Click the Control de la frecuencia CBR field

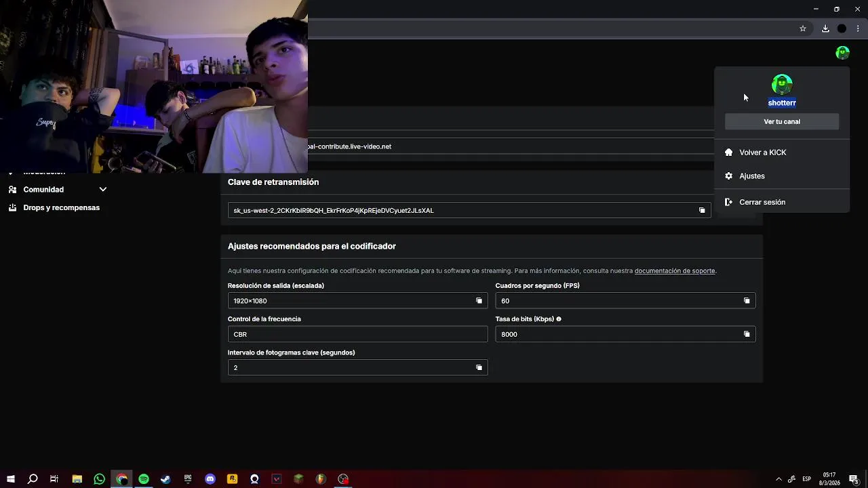coord(357,334)
